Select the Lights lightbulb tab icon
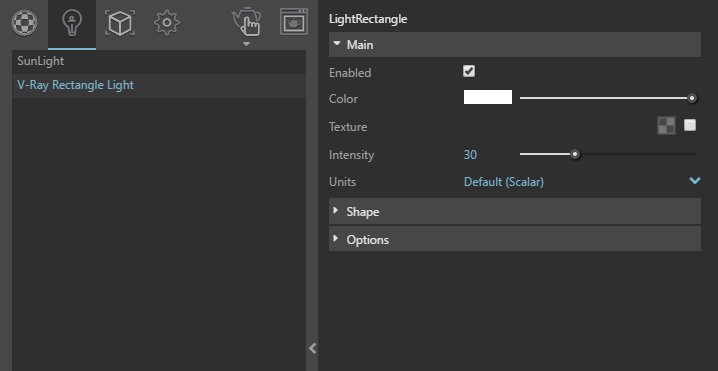The width and height of the screenshot is (718, 371). pyautogui.click(x=72, y=23)
